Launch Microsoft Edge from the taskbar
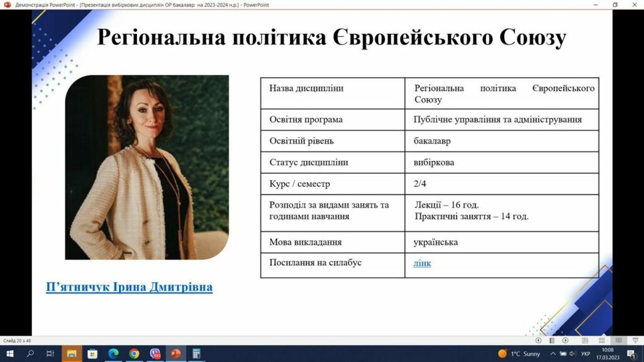The width and height of the screenshot is (644, 362). (x=113, y=353)
